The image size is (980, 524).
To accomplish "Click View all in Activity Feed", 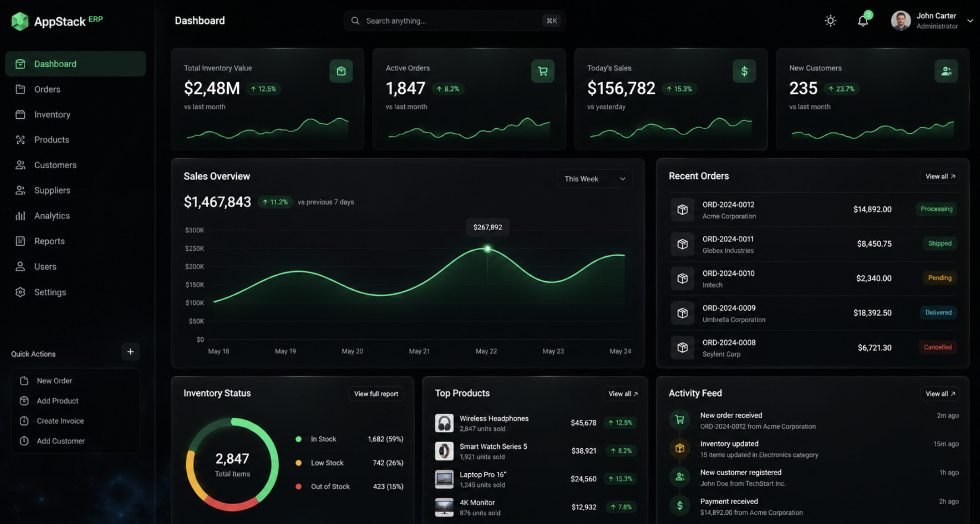I will pyautogui.click(x=940, y=394).
